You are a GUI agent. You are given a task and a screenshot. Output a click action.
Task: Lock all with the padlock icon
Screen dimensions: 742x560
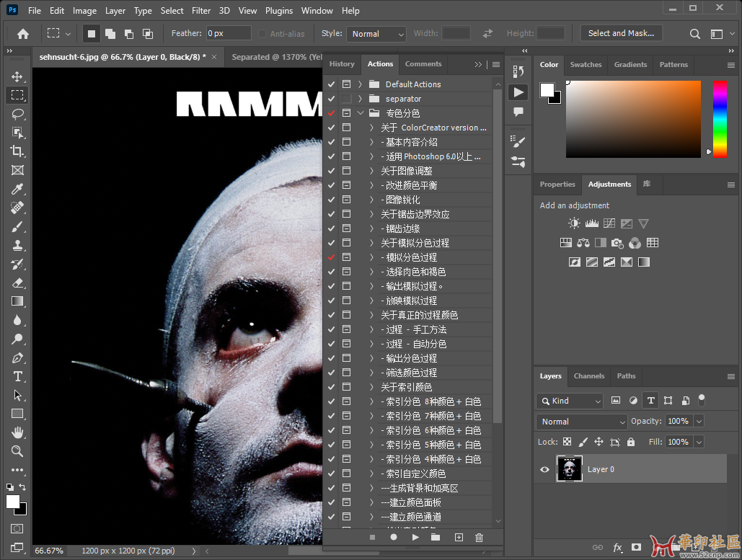click(631, 442)
